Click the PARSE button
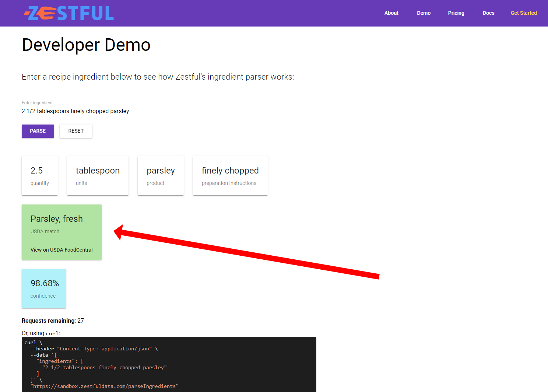This screenshot has height=392, width=548. [x=38, y=131]
